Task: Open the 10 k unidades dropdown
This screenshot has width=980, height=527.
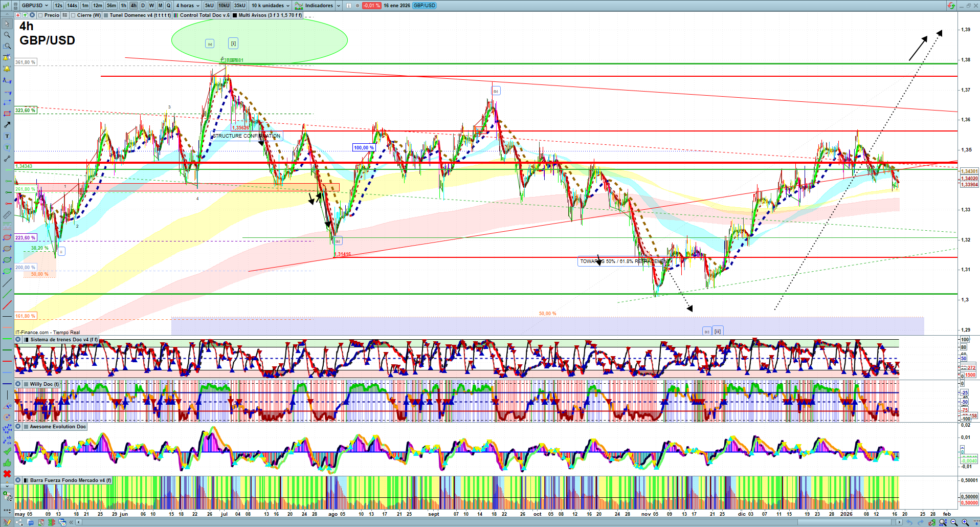Action: coord(270,6)
